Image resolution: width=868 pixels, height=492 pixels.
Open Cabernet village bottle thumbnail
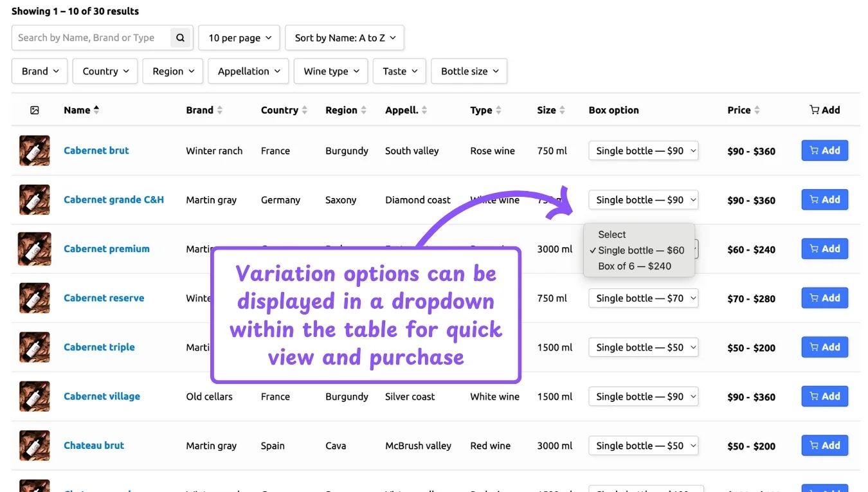(35, 396)
